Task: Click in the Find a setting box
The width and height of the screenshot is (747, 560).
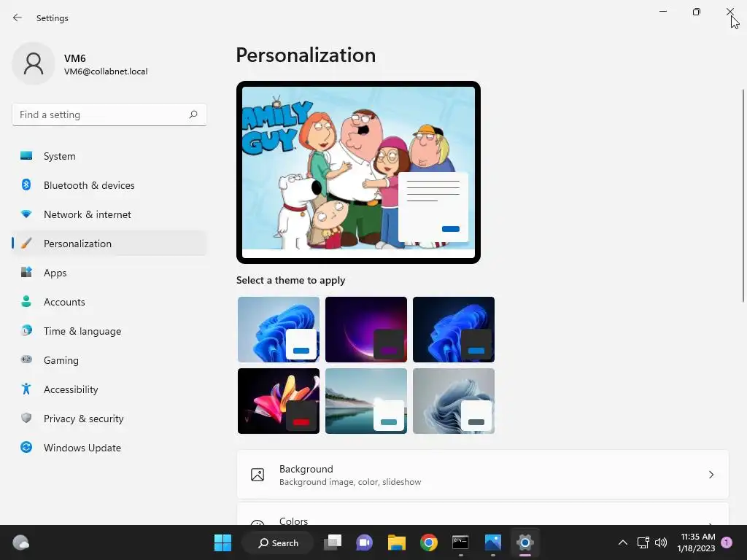Action: [109, 114]
